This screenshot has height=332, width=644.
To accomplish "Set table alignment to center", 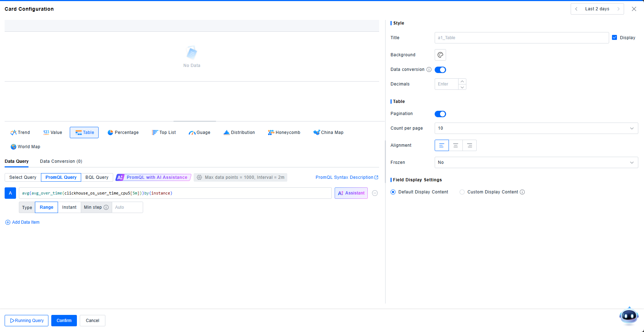I will click(456, 145).
